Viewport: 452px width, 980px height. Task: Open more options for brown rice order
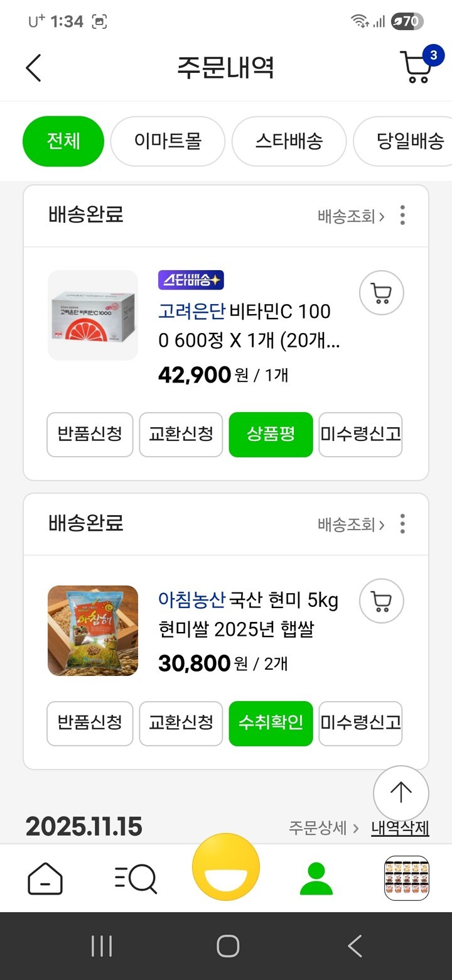(402, 523)
